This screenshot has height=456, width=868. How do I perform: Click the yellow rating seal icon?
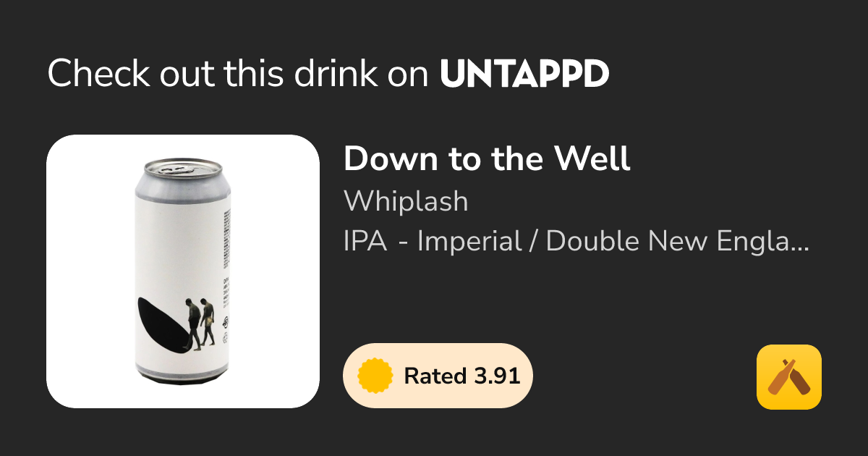point(375,376)
